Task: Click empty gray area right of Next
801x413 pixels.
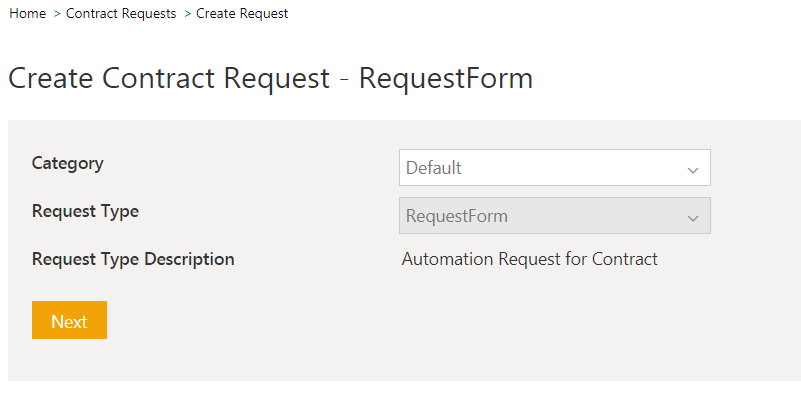Action: pos(400,322)
